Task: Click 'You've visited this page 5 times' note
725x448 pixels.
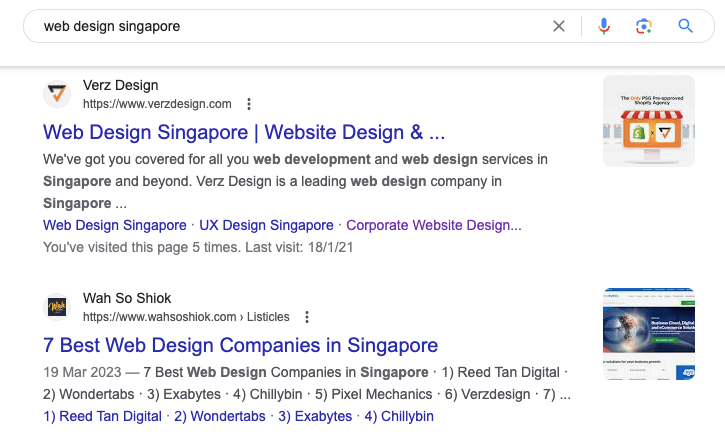Action: pos(198,247)
